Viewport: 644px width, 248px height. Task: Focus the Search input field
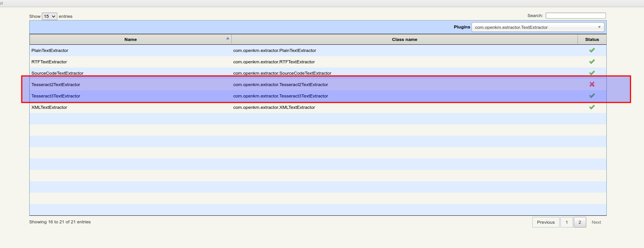point(576,16)
